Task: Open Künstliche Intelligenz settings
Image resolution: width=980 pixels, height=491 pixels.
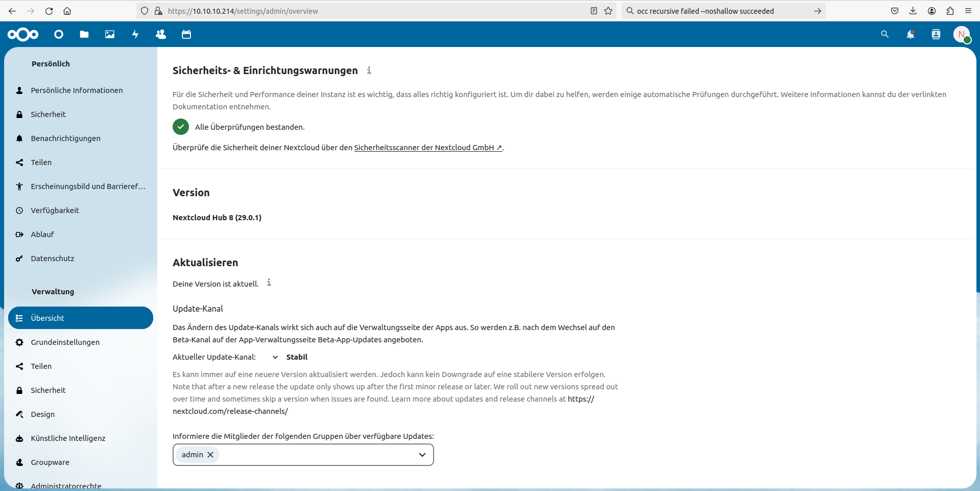Action: (x=81, y=438)
